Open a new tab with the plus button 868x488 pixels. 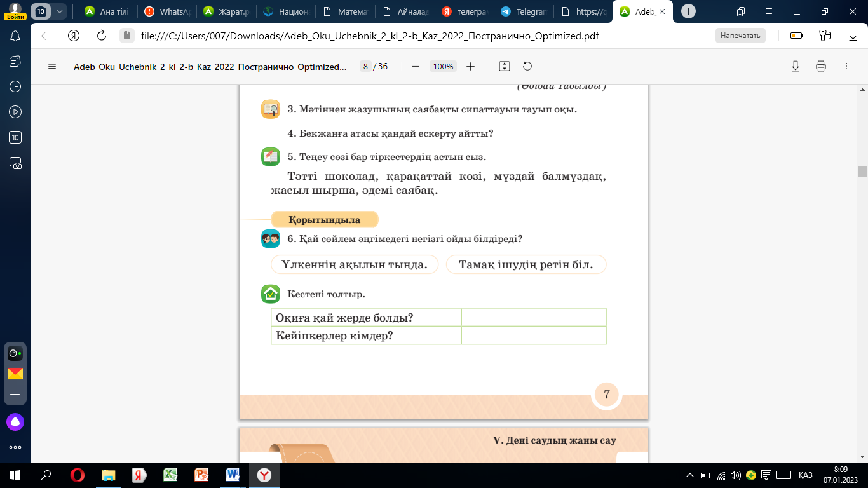[x=688, y=11]
